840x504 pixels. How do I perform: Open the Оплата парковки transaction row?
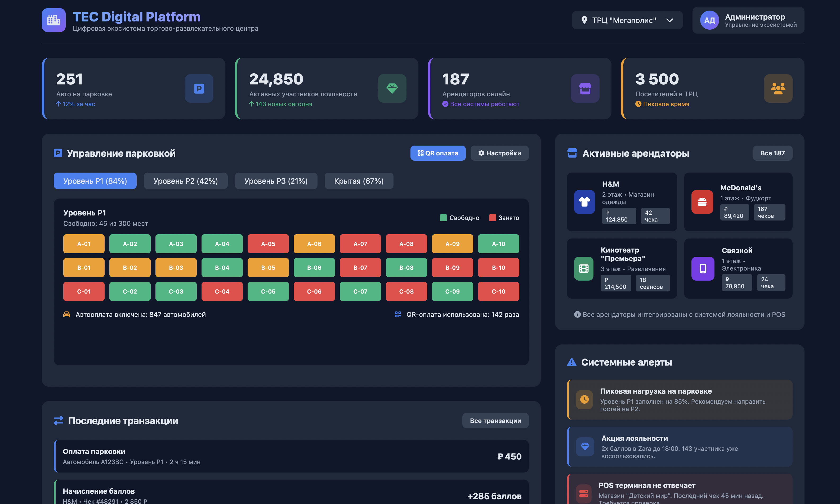tap(291, 456)
